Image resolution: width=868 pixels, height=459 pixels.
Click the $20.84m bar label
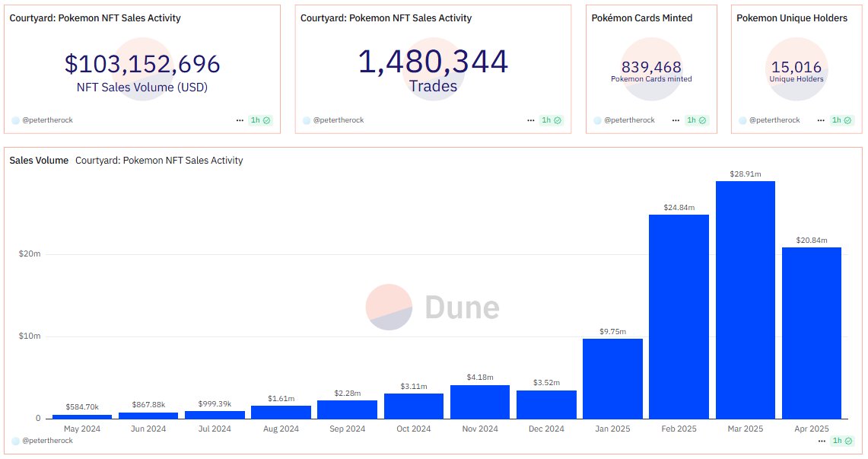(812, 241)
